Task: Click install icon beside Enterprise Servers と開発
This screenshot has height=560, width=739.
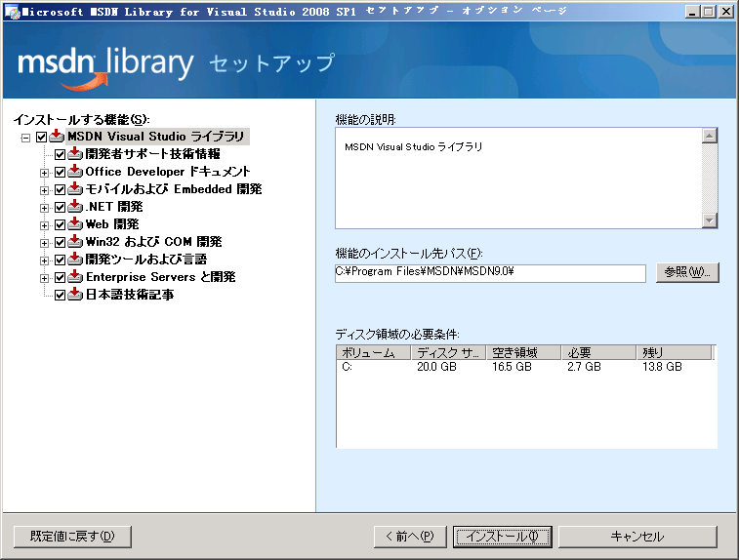Action: pyautogui.click(x=75, y=277)
